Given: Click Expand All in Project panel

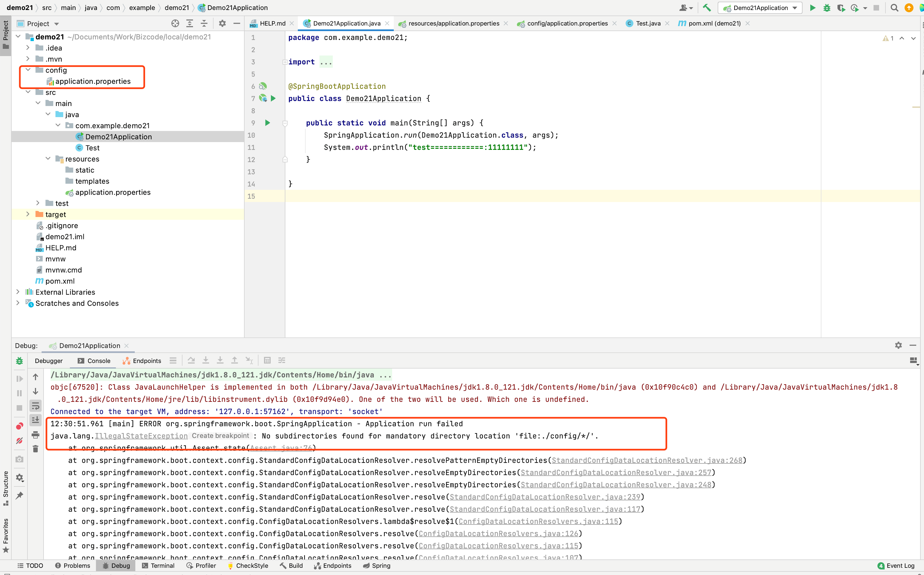Looking at the screenshot, I should (190, 24).
